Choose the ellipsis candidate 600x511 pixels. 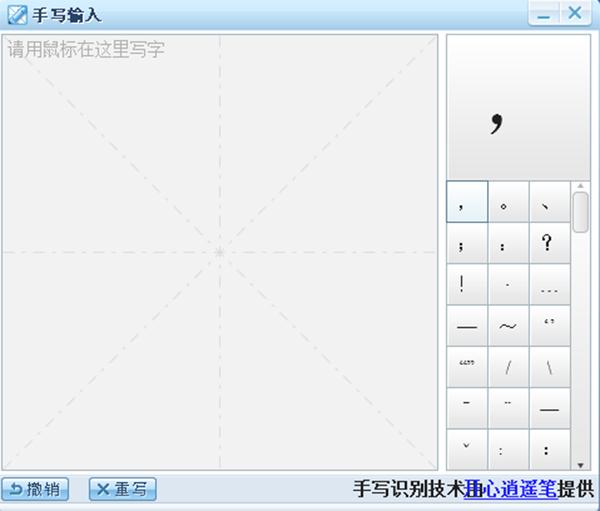coord(550,284)
